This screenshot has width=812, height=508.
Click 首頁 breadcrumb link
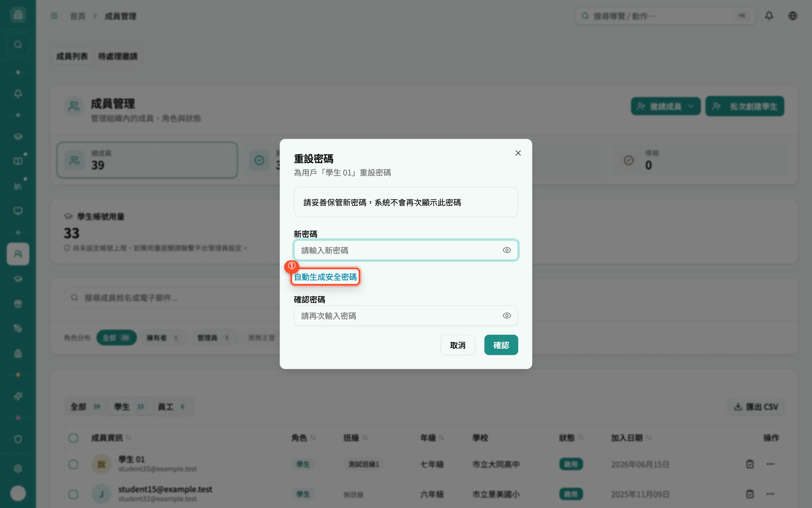pos(78,16)
